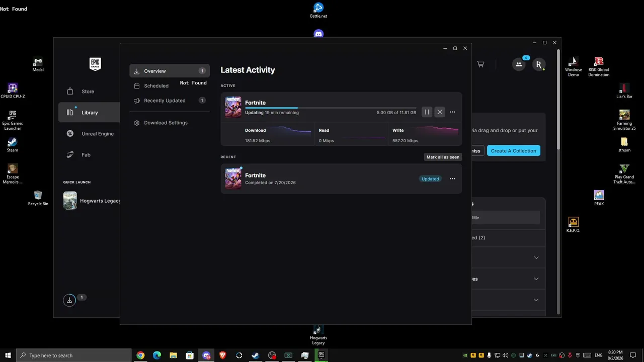Screen dimensions: 644x362
Task: Click the ENG language indicator
Action: coord(598,355)
